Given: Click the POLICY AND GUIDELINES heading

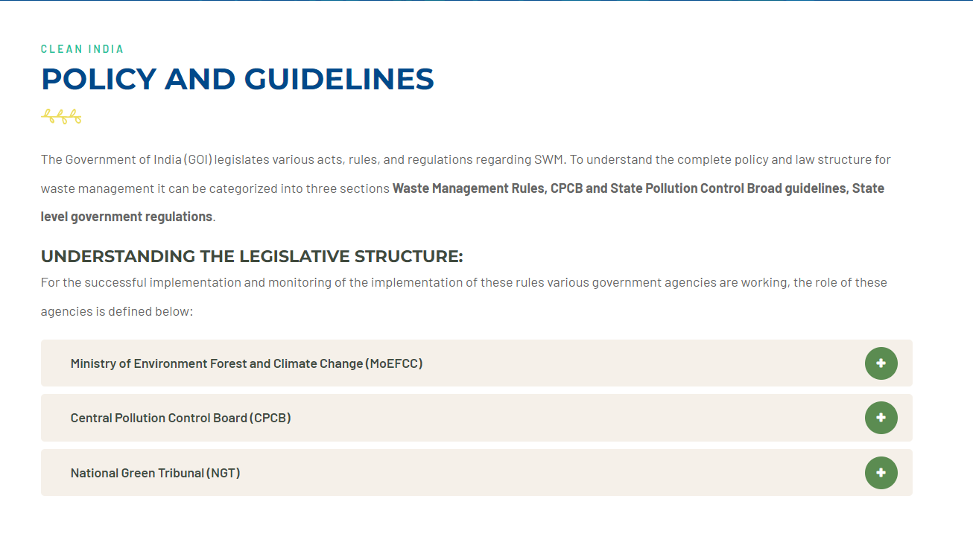Looking at the screenshot, I should point(237,79).
